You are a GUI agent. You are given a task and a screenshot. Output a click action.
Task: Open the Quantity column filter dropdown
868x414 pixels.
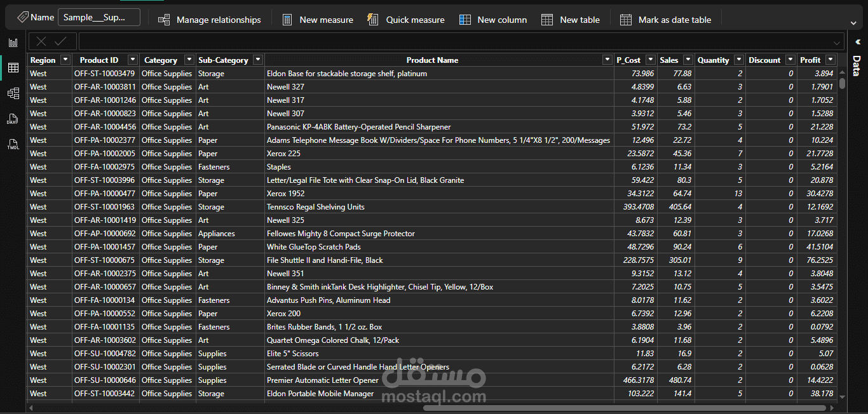click(738, 60)
